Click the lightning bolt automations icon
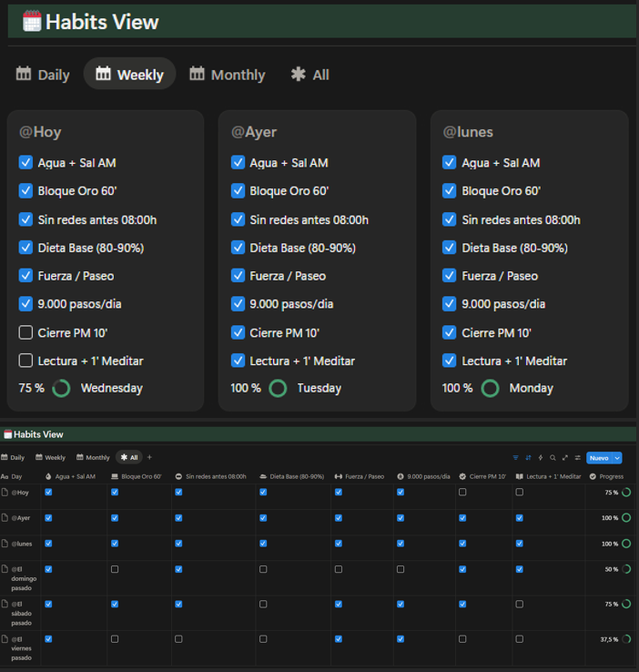The height and width of the screenshot is (672, 639). pos(541,458)
